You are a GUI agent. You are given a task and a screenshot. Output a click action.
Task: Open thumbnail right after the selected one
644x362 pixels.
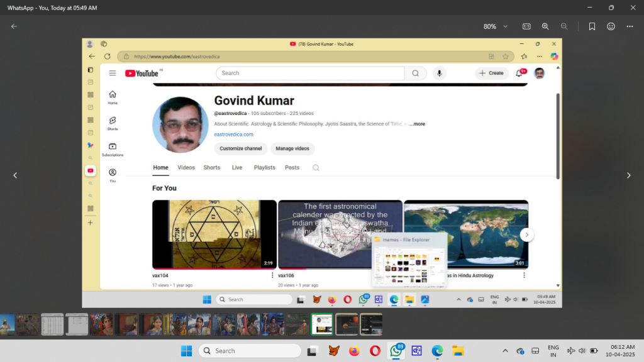(347, 324)
